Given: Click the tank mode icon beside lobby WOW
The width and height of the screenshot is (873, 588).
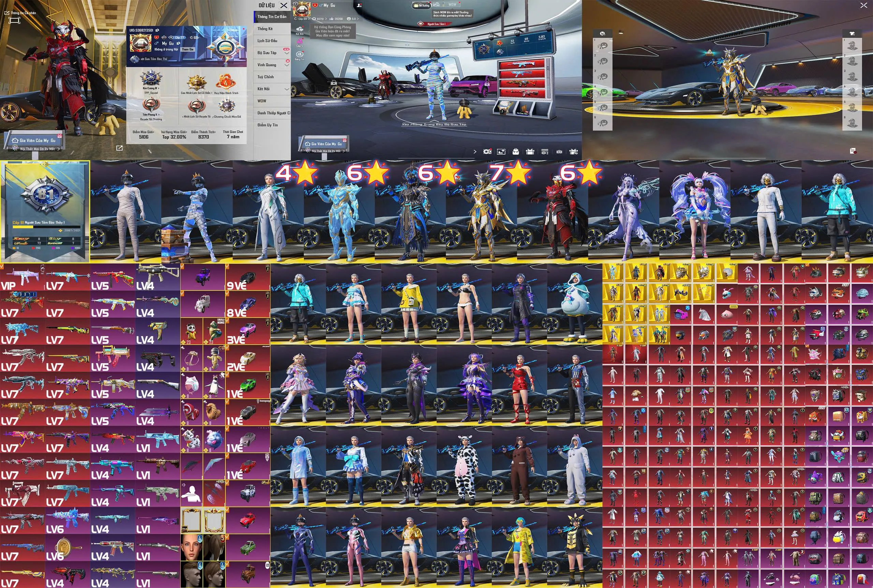Looking at the screenshot, I should [x=437, y=4].
